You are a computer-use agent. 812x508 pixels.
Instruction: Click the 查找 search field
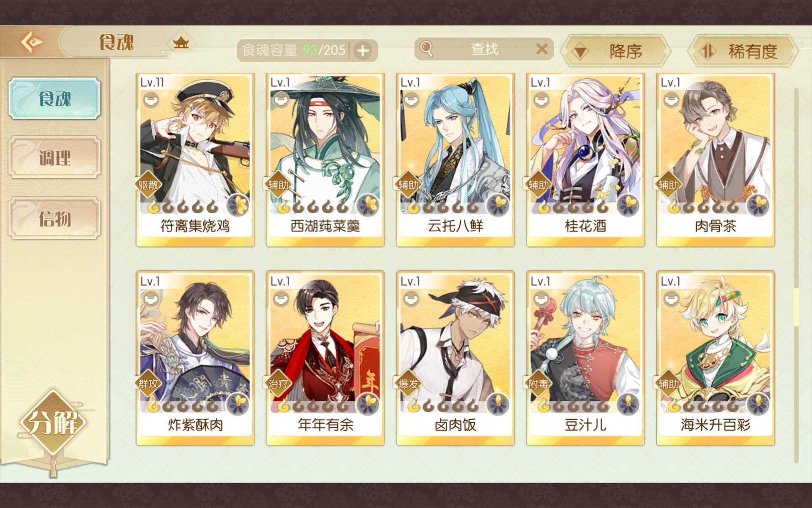[484, 49]
